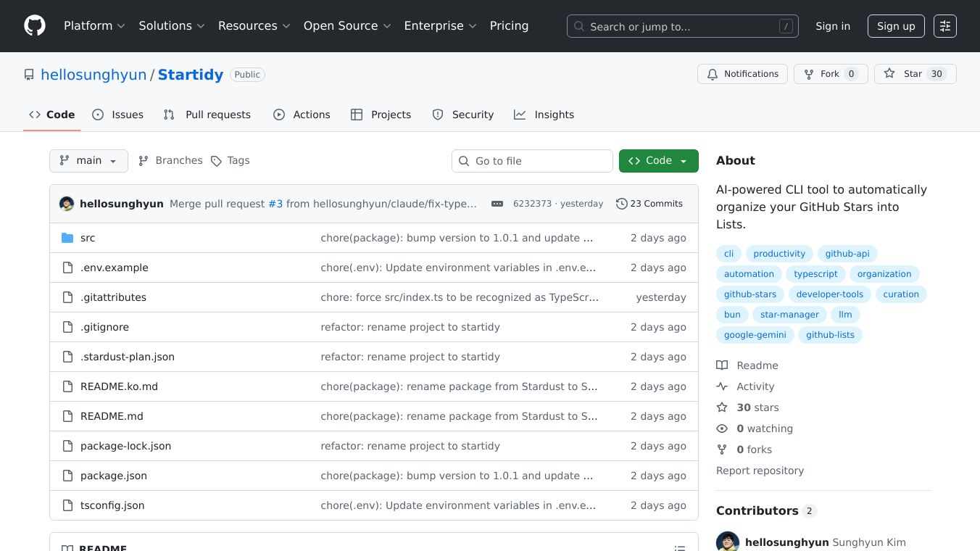
Task: Open README outline list icon
Action: tap(679, 548)
